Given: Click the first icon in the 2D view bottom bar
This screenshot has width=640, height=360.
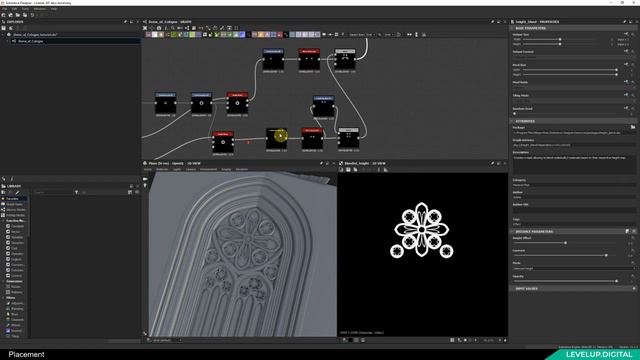Looking at the screenshot, I should tap(344, 340).
